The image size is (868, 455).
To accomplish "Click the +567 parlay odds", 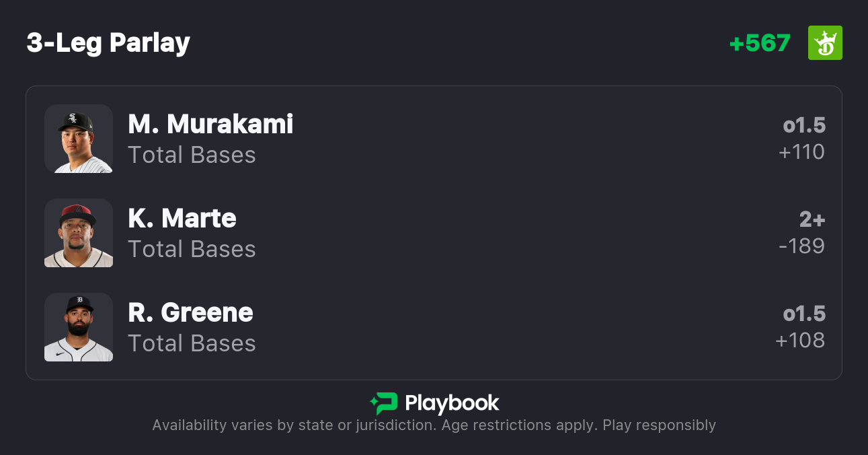I will coord(760,43).
